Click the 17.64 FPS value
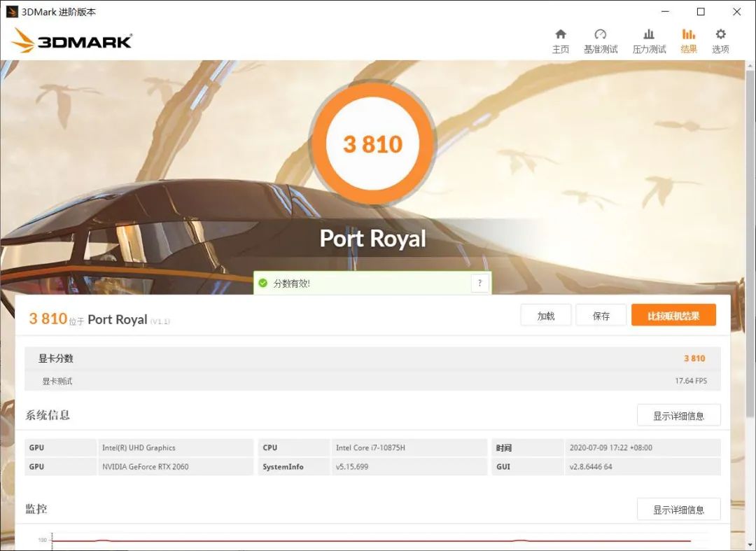Image resolution: width=756 pixels, height=551 pixels. tap(691, 381)
